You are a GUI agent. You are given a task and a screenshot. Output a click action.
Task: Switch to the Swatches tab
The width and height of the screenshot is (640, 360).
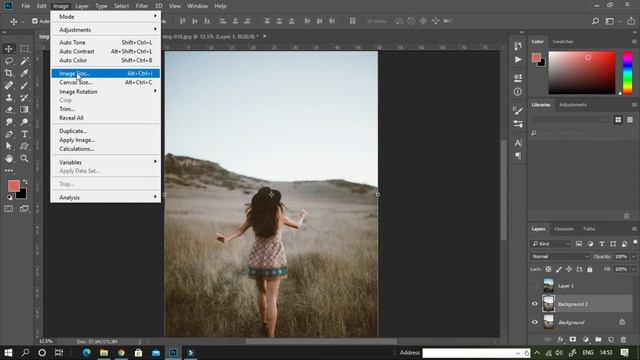(563, 42)
